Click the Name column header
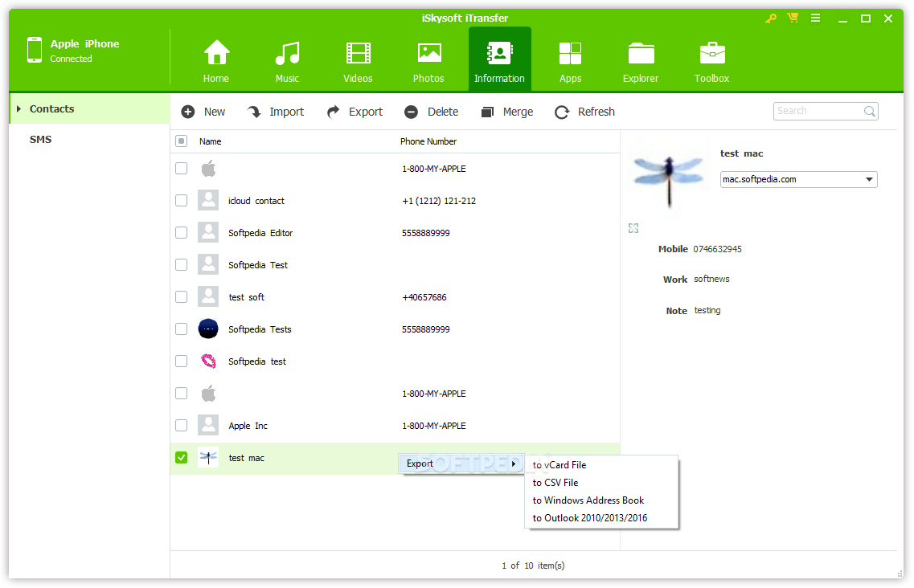 coord(211,141)
